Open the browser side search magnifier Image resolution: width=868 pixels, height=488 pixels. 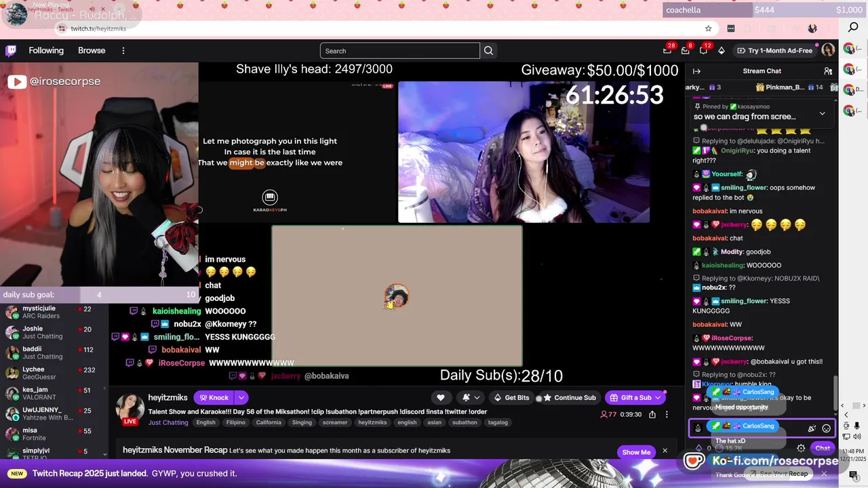click(854, 27)
